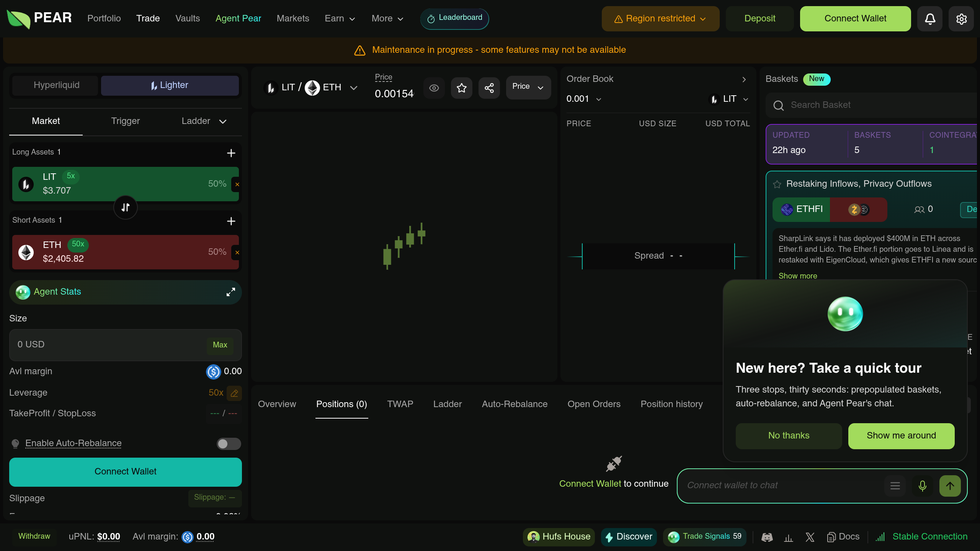980x551 pixels.
Task: Add a short asset with plus icon
Action: click(x=231, y=221)
